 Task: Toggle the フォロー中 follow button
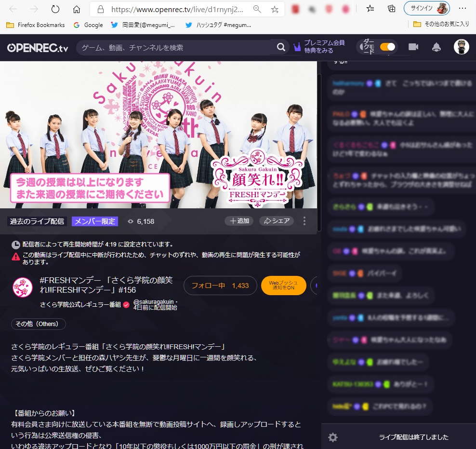coord(220,286)
